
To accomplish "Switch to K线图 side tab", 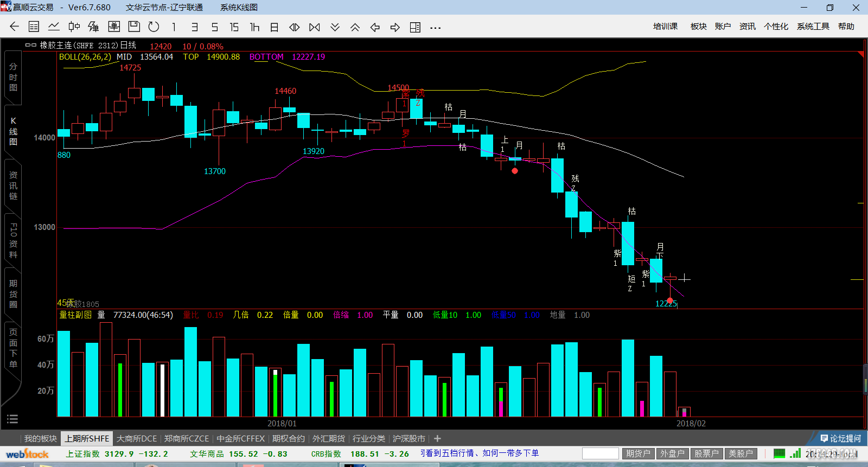I will point(13,131).
